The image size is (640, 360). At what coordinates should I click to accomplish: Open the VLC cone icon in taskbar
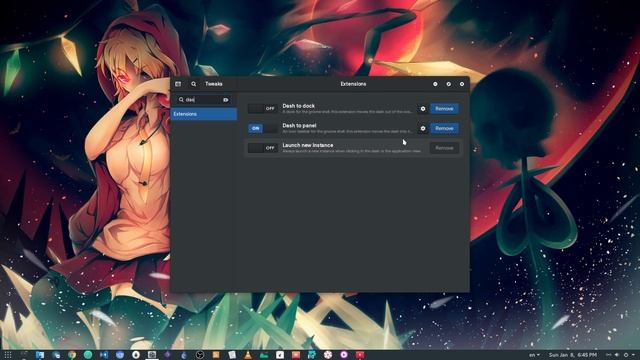click(x=248, y=355)
